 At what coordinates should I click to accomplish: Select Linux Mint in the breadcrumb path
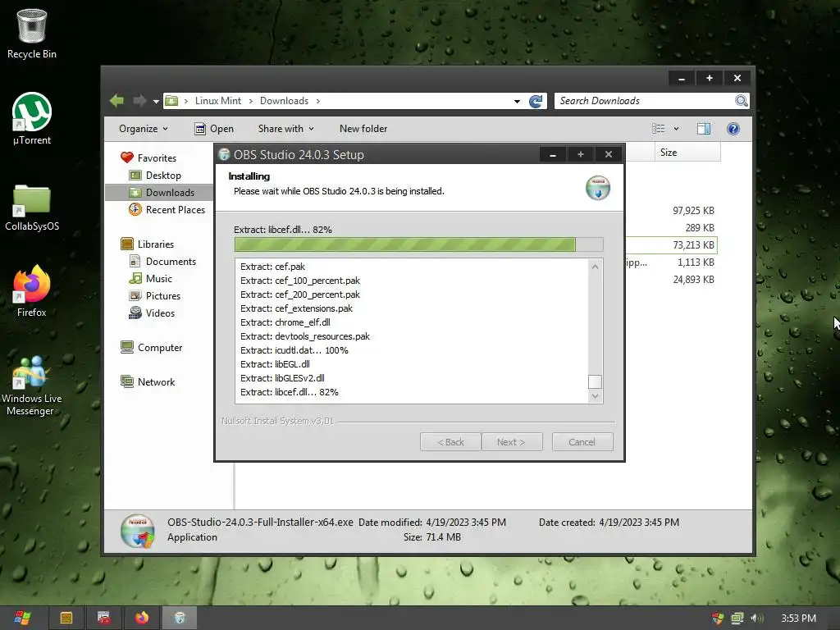coord(218,101)
